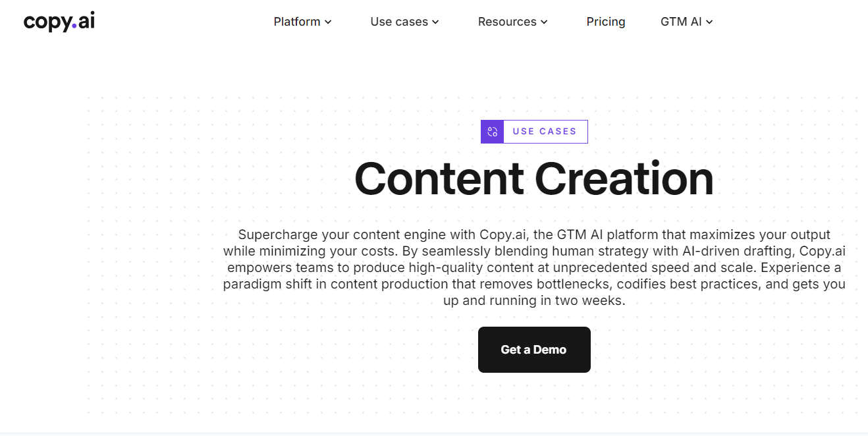Click the purple USE CASES badge icon

tap(492, 132)
